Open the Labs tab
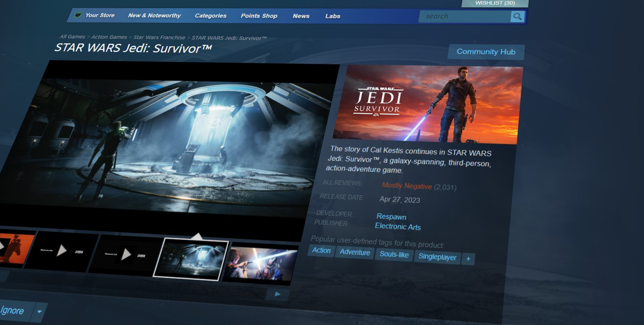Screen dimensions: 644x325 (333, 16)
